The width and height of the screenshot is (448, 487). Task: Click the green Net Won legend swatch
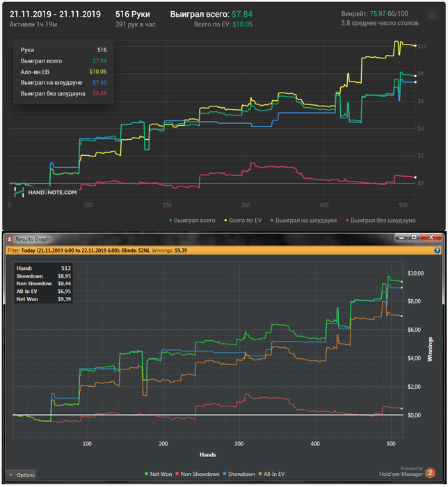tap(146, 474)
